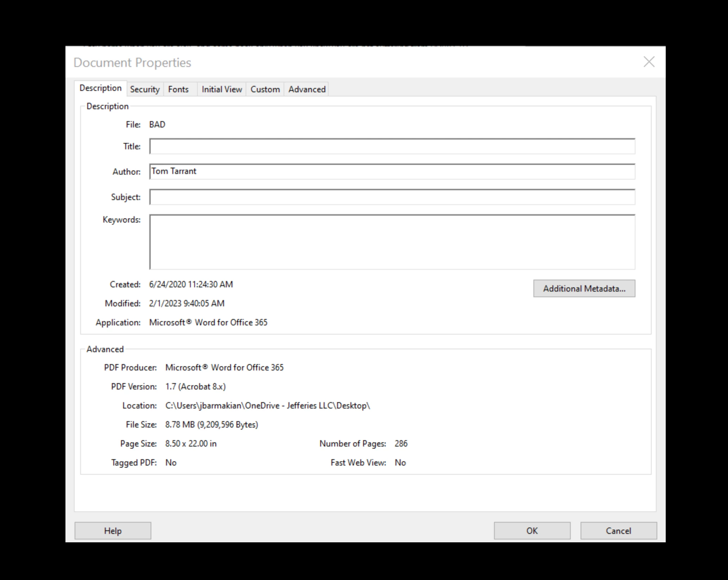Click the File name value BAD
The height and width of the screenshot is (580, 728).
[x=157, y=125]
